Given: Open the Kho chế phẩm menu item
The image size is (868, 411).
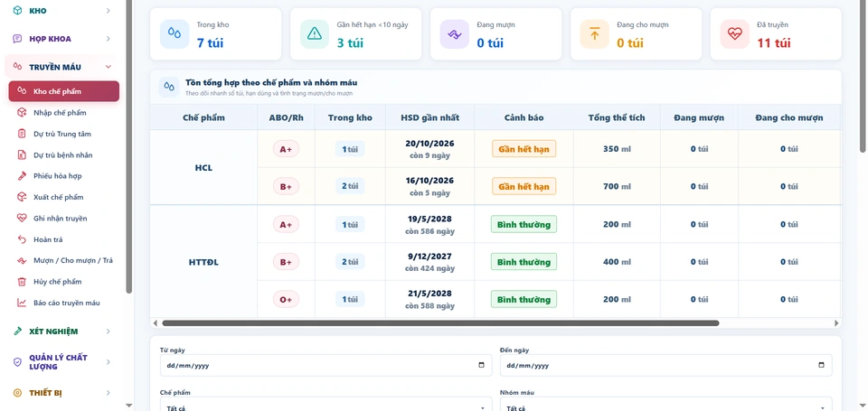Looking at the screenshot, I should point(63,91).
